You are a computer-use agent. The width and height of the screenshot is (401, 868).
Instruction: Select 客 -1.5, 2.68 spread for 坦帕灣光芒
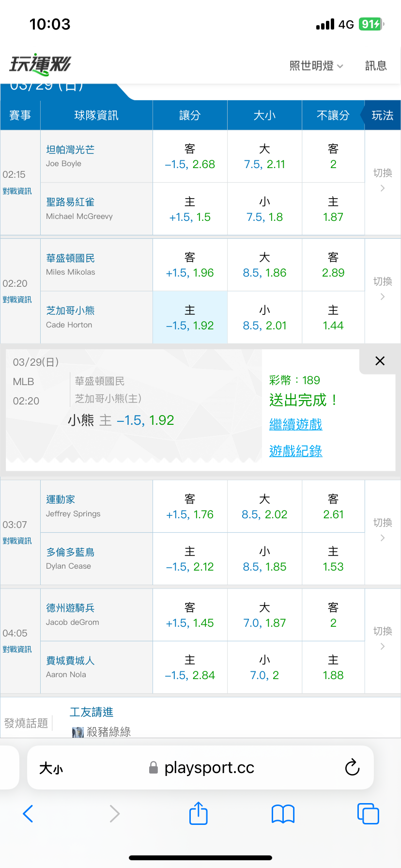pyautogui.click(x=190, y=156)
